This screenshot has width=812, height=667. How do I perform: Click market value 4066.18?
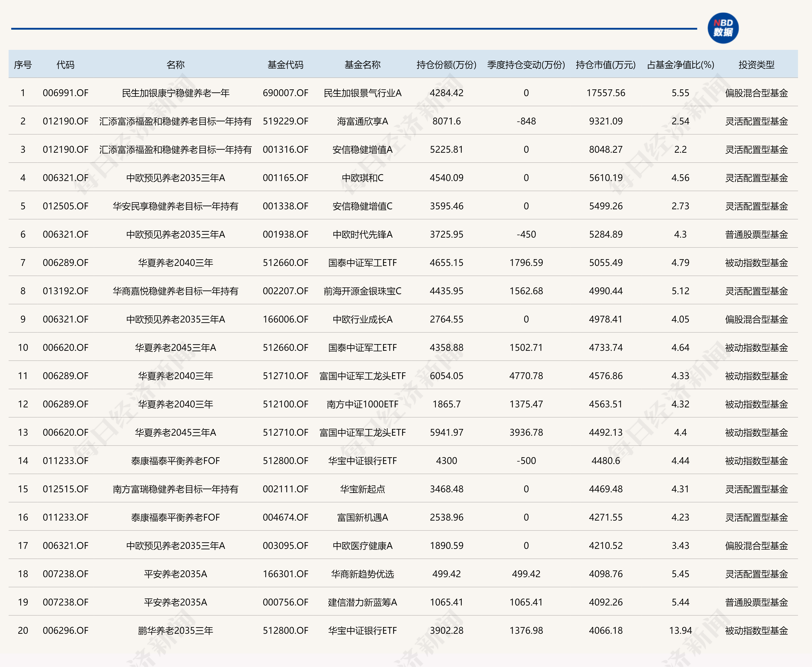[606, 630]
